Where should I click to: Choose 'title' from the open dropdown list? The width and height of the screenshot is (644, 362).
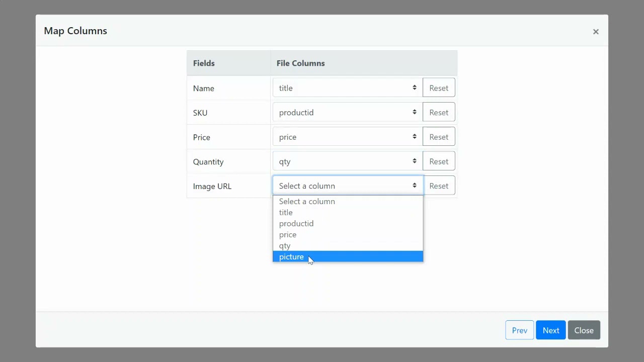(286, 213)
